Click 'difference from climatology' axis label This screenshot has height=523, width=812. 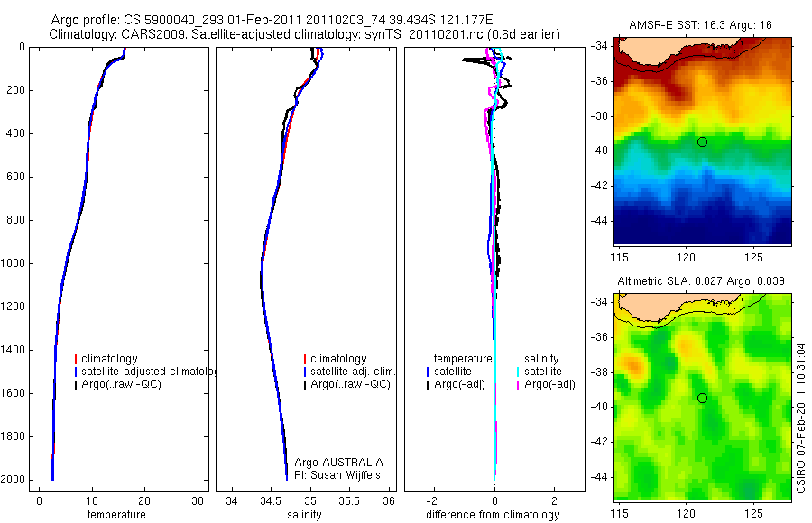tap(493, 515)
